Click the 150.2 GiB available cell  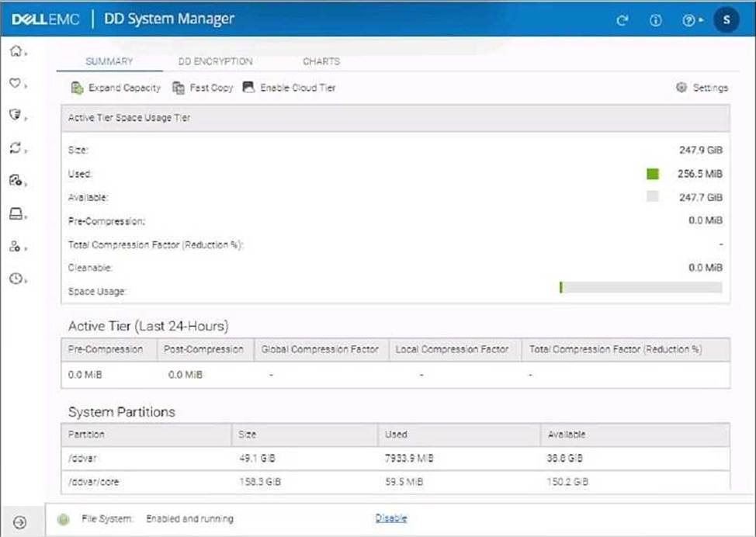[567, 482]
